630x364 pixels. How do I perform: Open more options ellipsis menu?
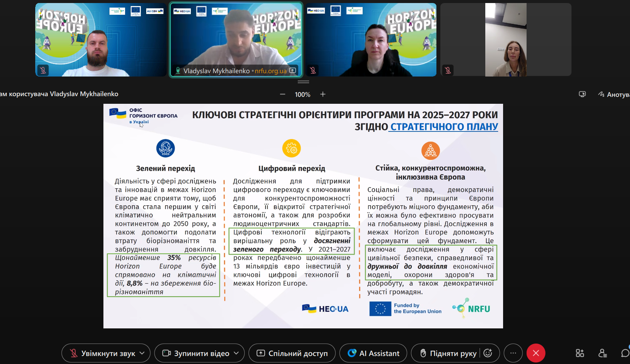513,353
